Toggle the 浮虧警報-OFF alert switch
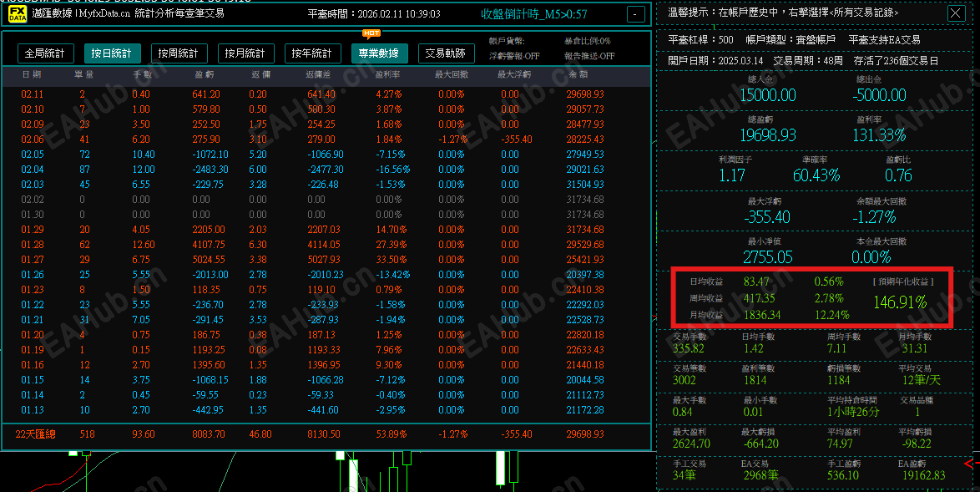 pyautogui.click(x=514, y=56)
